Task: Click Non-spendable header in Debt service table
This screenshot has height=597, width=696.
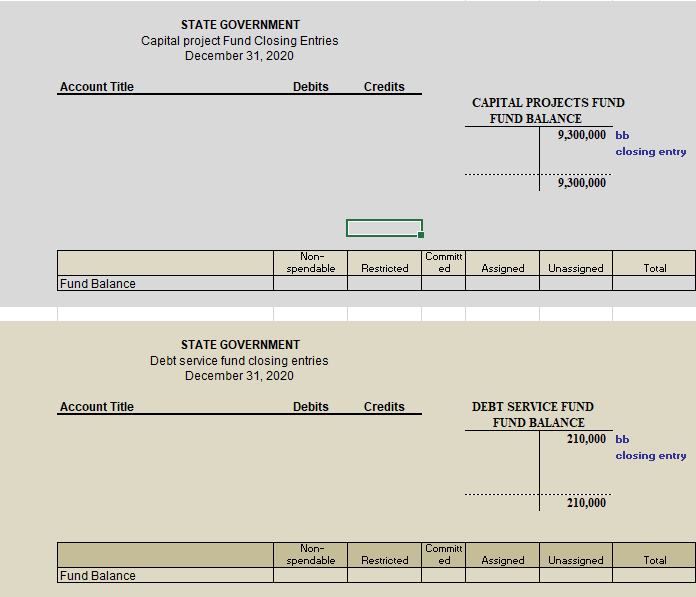Action: click(x=311, y=555)
